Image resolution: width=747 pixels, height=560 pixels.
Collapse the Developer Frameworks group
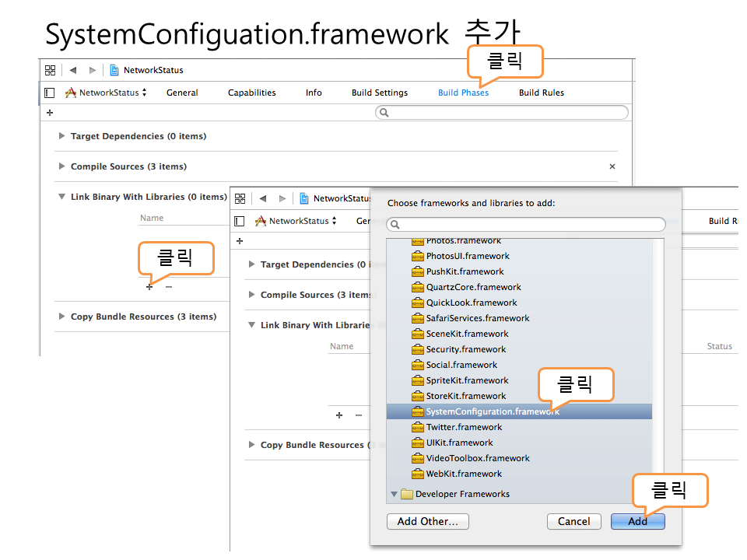click(x=394, y=494)
